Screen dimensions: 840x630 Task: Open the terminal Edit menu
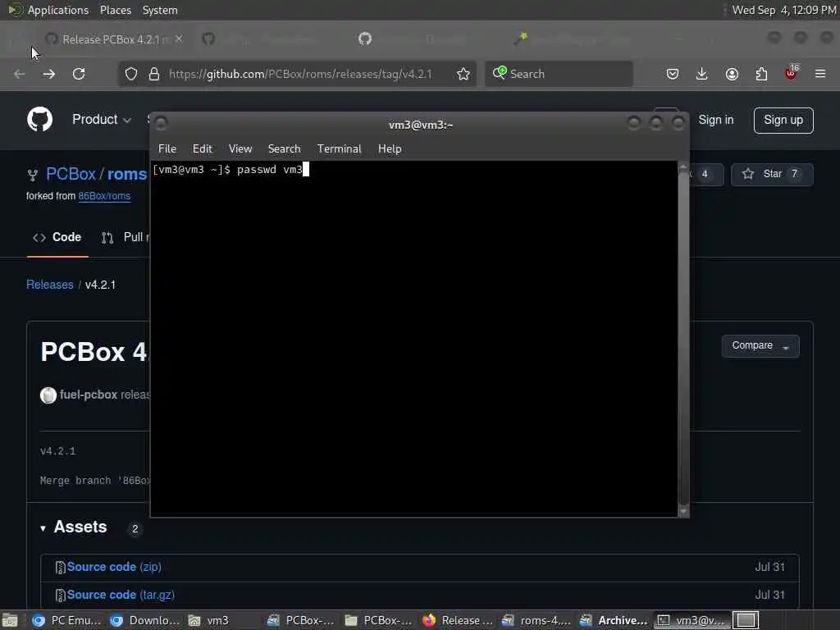[x=202, y=148]
